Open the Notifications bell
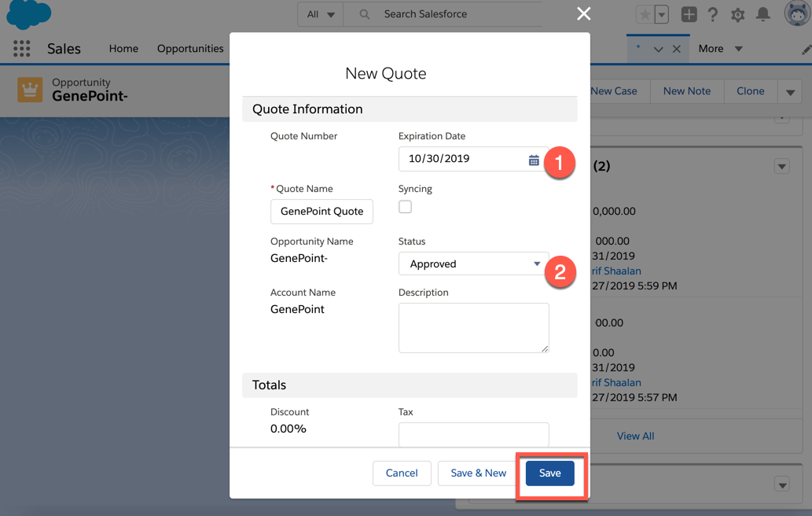812x516 pixels. pyautogui.click(x=762, y=14)
